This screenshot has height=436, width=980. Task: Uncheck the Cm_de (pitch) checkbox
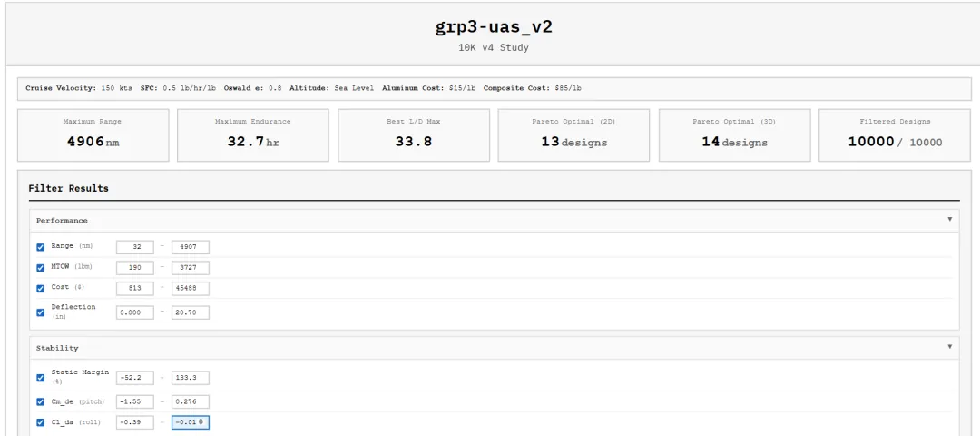coord(40,401)
